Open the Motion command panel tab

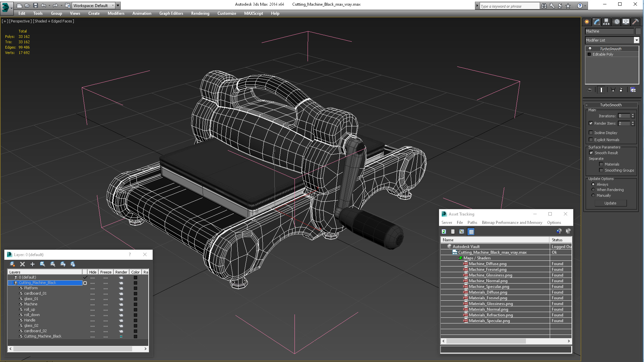(616, 22)
